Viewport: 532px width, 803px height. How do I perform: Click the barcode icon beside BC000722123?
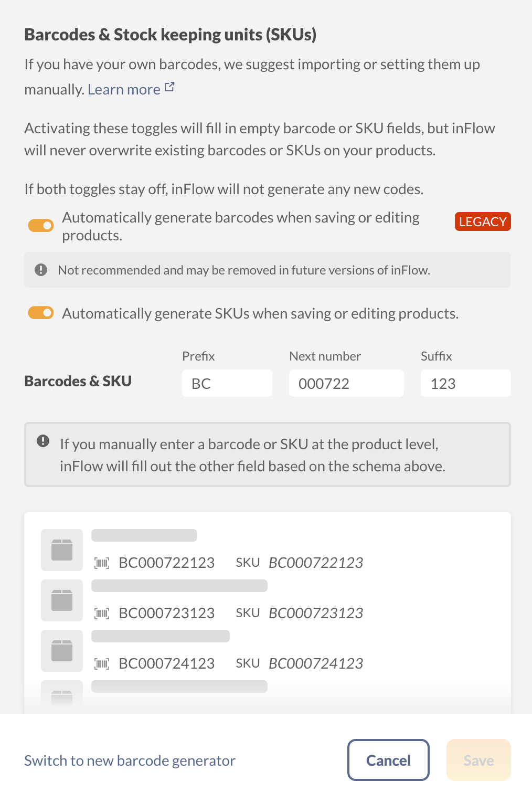click(x=102, y=562)
